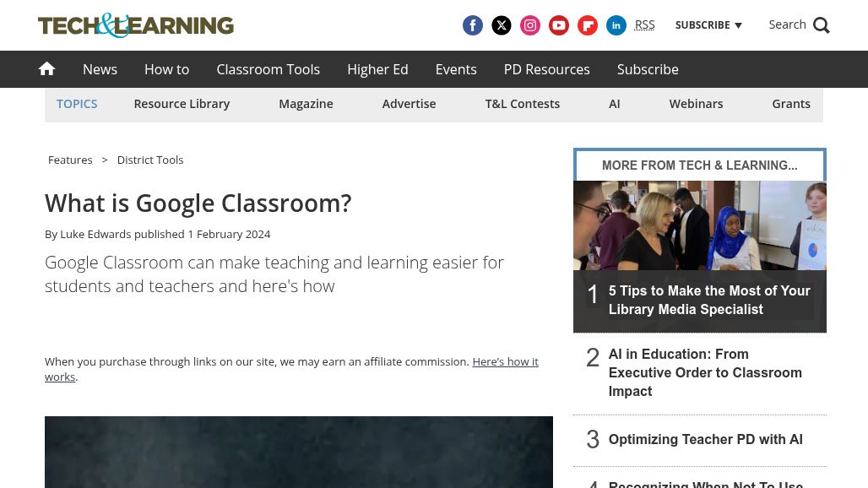
Task: Open the RSS feed link
Action: [644, 25]
